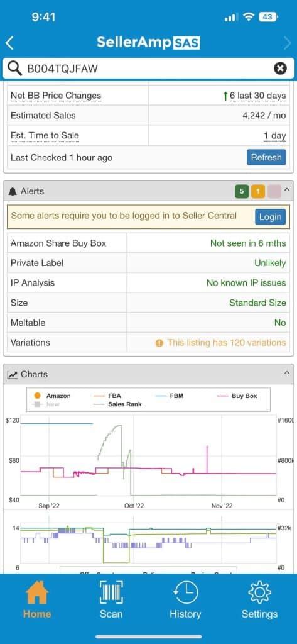Refresh the product data
This screenshot has height=644, width=297.
(266, 157)
